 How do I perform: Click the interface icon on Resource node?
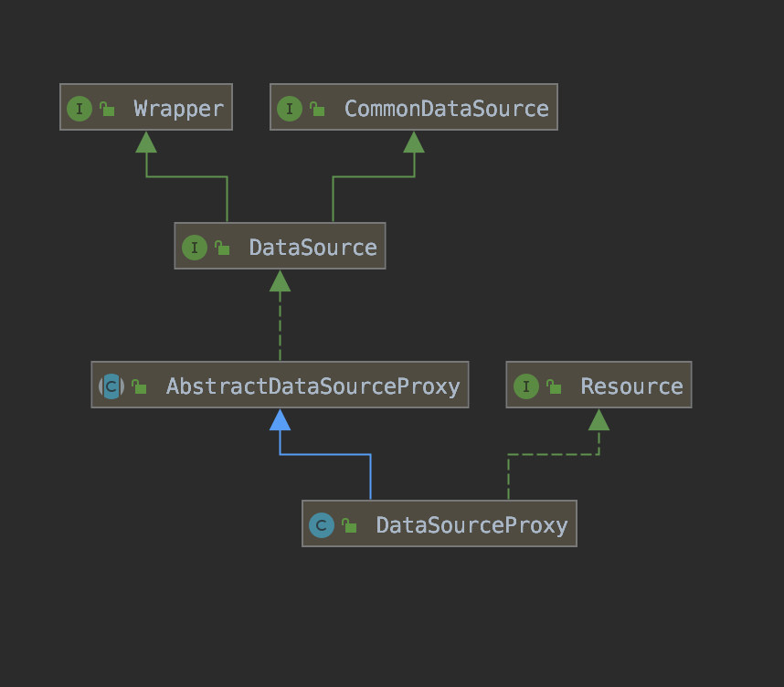coord(526,386)
